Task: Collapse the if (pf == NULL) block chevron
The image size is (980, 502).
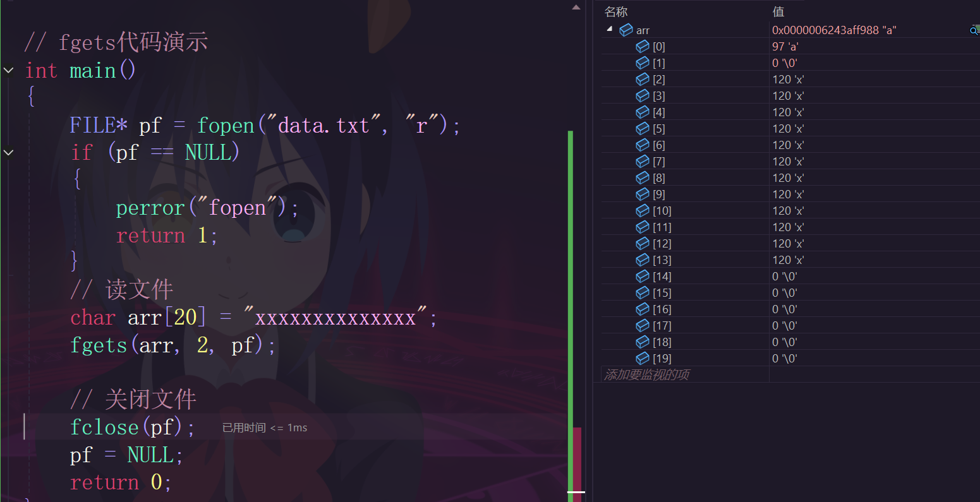Action: click(x=8, y=152)
